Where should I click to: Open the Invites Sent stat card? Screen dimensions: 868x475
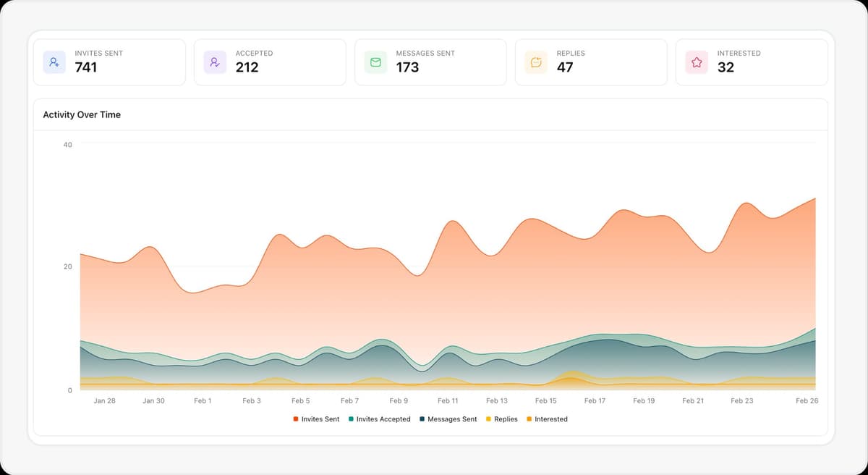click(x=109, y=62)
